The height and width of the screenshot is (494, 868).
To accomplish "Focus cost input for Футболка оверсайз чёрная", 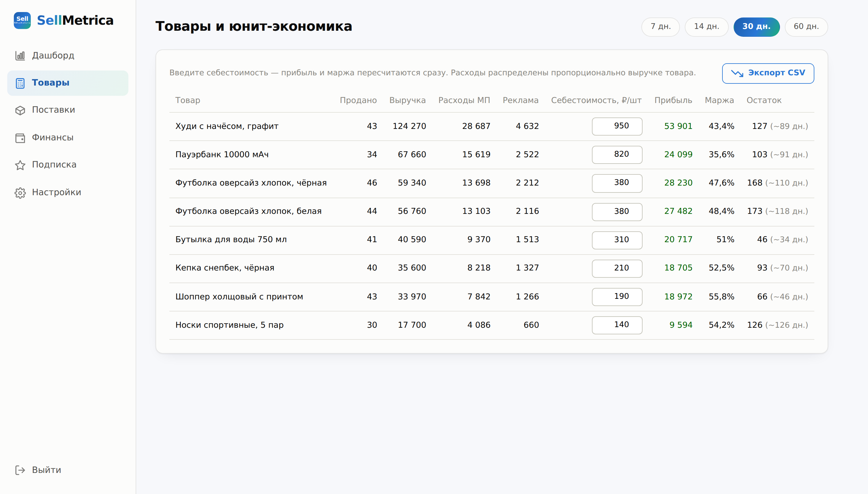I will pos(617,183).
